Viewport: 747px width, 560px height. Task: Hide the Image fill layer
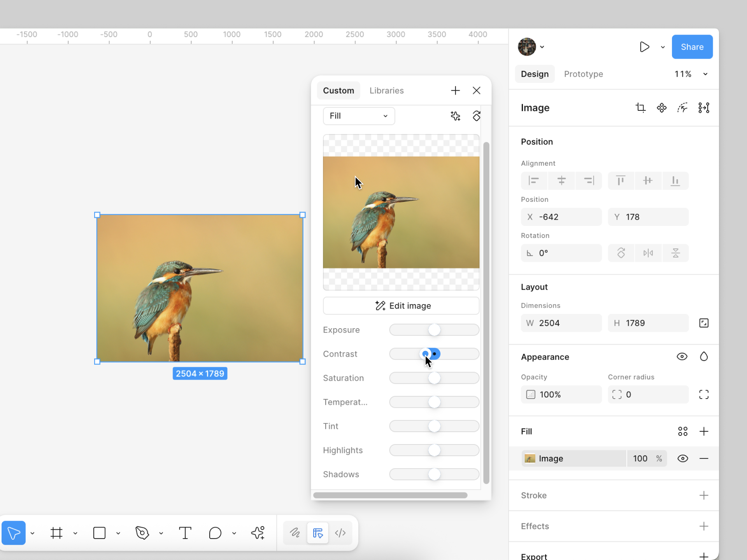click(x=683, y=458)
